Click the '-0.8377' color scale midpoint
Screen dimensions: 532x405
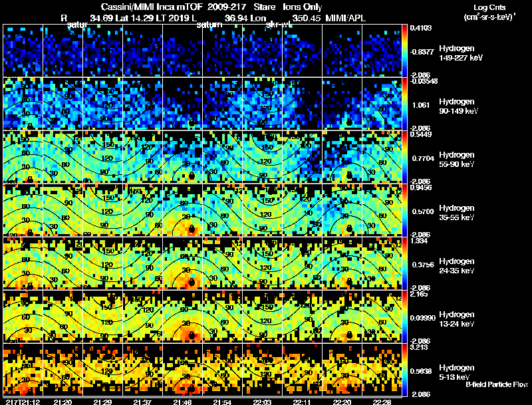pyautogui.click(x=422, y=52)
